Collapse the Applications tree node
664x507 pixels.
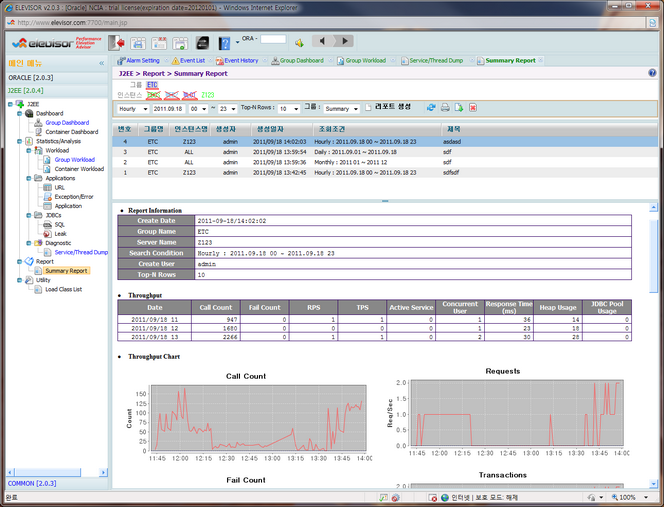pyautogui.click(x=29, y=178)
